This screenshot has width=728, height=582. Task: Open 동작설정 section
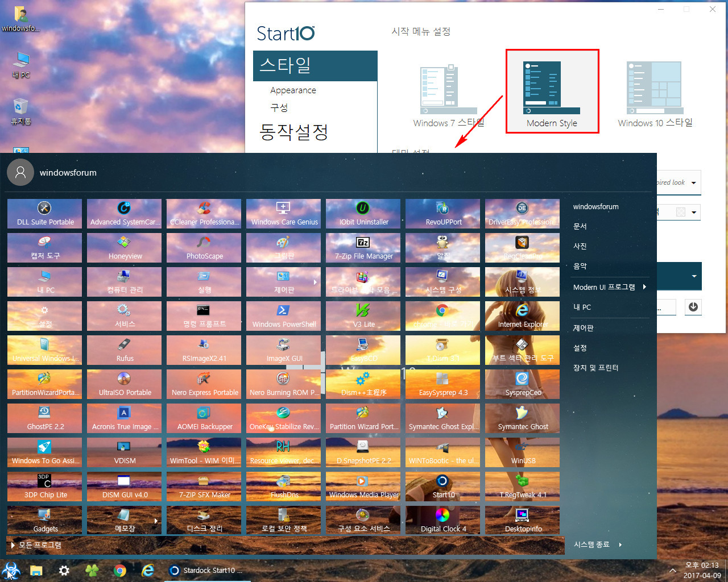293,132
